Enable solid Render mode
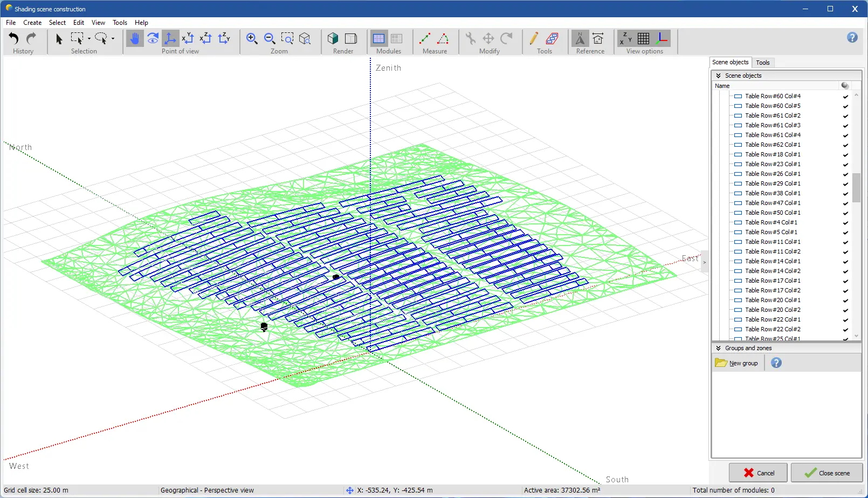The width and height of the screenshot is (868, 498). (x=333, y=38)
